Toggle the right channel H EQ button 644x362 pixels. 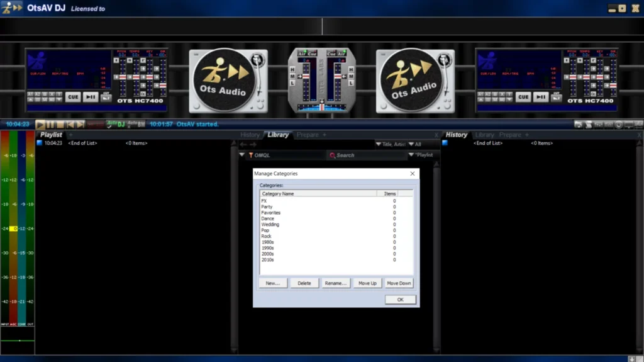pos(351,69)
